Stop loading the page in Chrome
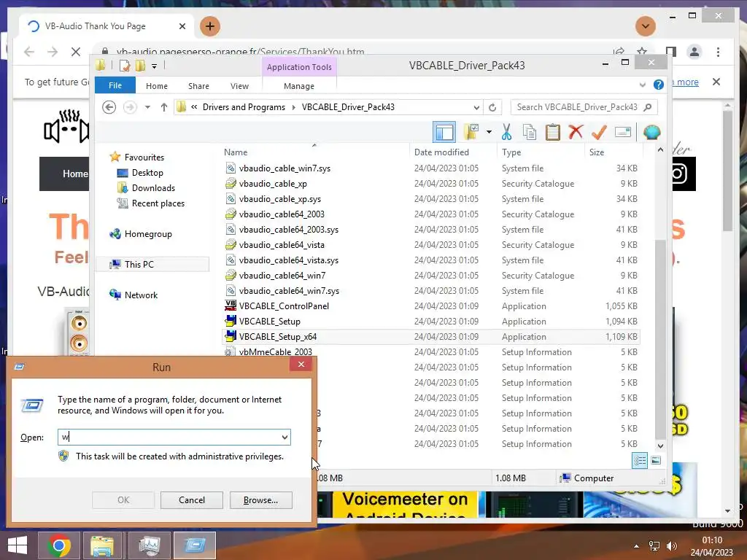The image size is (747, 560). pos(76,52)
